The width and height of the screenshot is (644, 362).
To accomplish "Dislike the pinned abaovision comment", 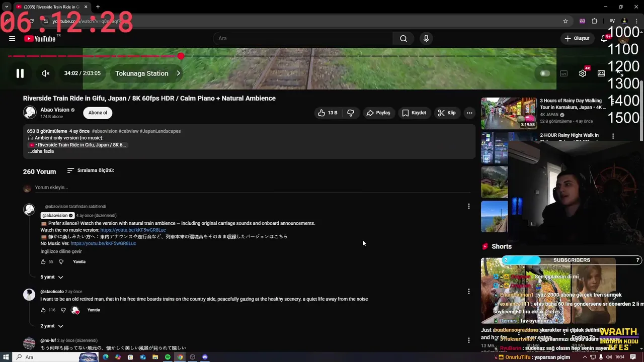I will point(61,262).
